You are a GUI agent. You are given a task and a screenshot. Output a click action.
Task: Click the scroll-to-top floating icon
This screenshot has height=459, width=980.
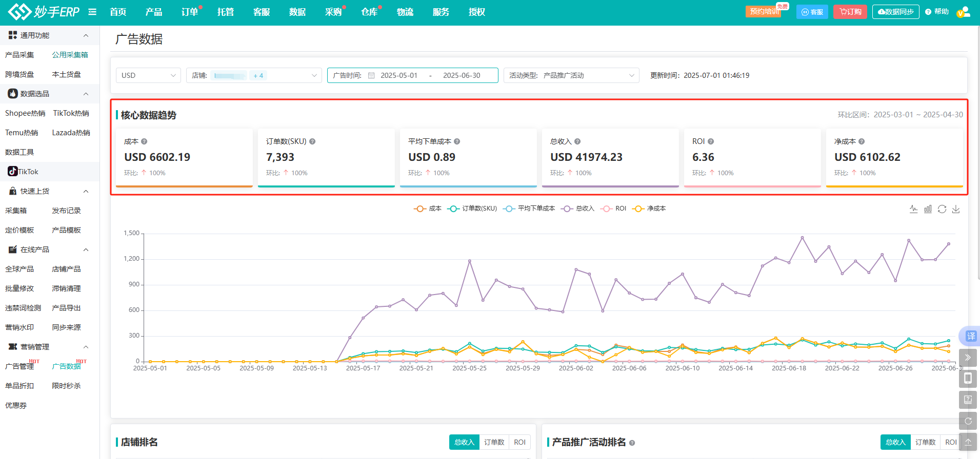tap(968, 442)
